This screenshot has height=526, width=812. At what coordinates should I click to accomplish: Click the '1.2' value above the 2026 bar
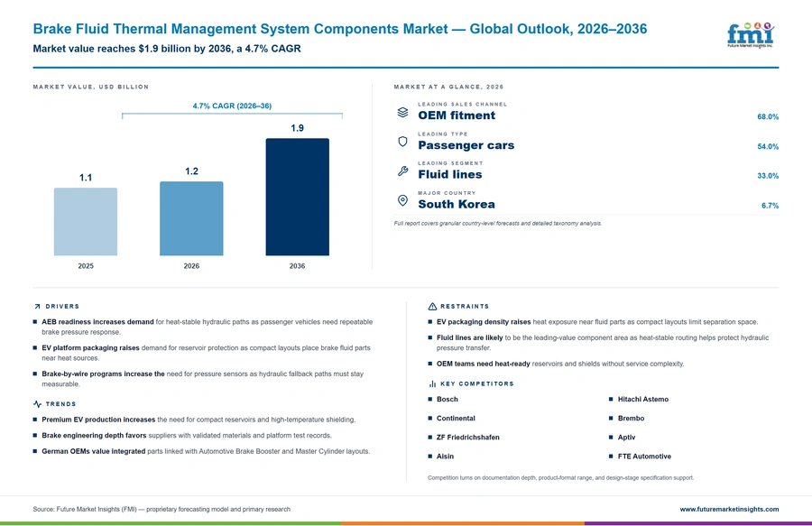(191, 171)
